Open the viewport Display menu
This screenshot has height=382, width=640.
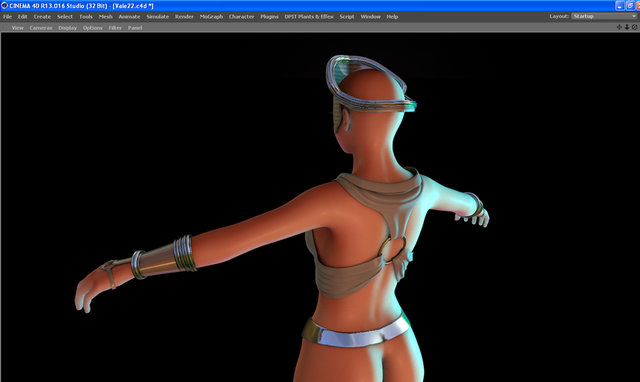[x=67, y=28]
